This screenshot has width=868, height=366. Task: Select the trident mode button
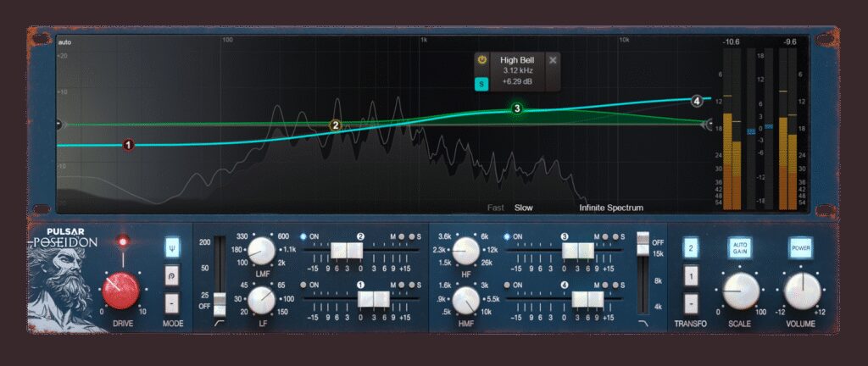click(173, 249)
